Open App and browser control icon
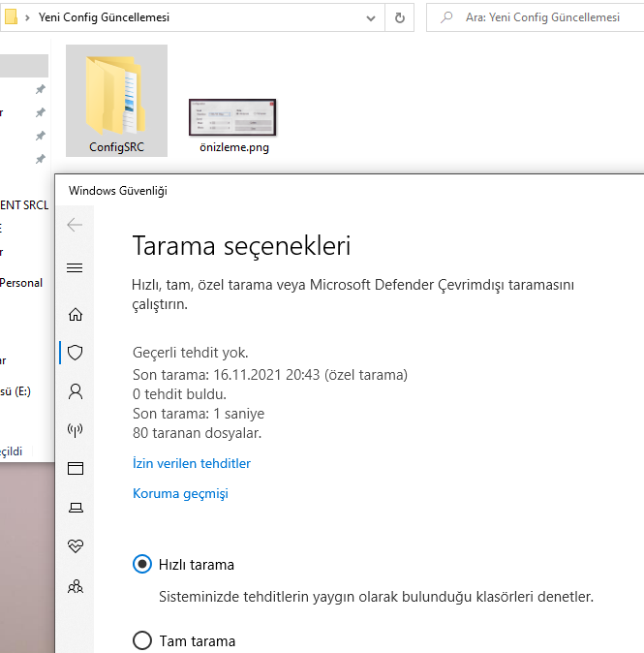 pos(76,469)
